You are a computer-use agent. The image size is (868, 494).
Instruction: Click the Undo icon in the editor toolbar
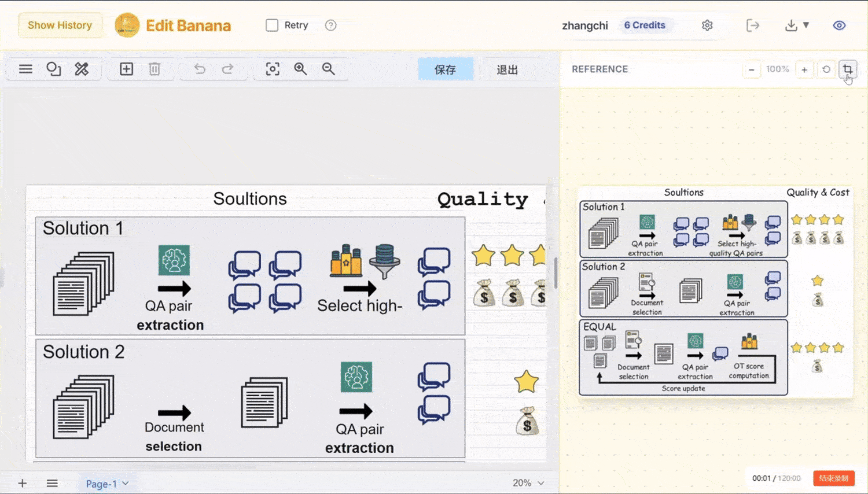tap(199, 69)
